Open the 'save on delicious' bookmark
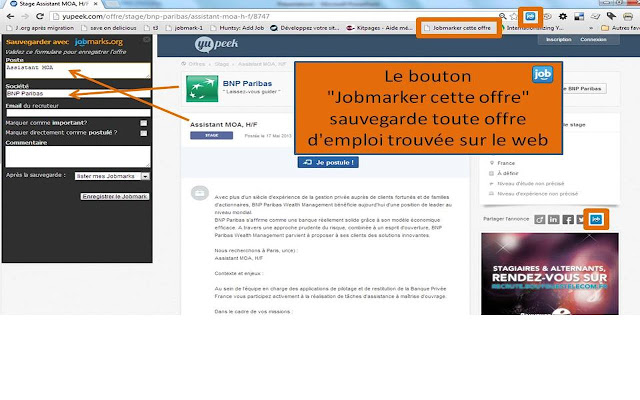The height and width of the screenshot is (400, 640). (x=109, y=28)
